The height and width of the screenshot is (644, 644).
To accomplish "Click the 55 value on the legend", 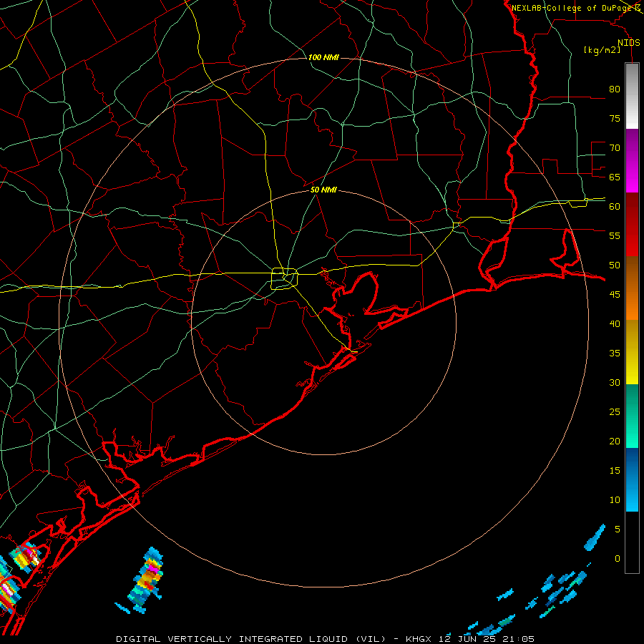I will pos(615,235).
